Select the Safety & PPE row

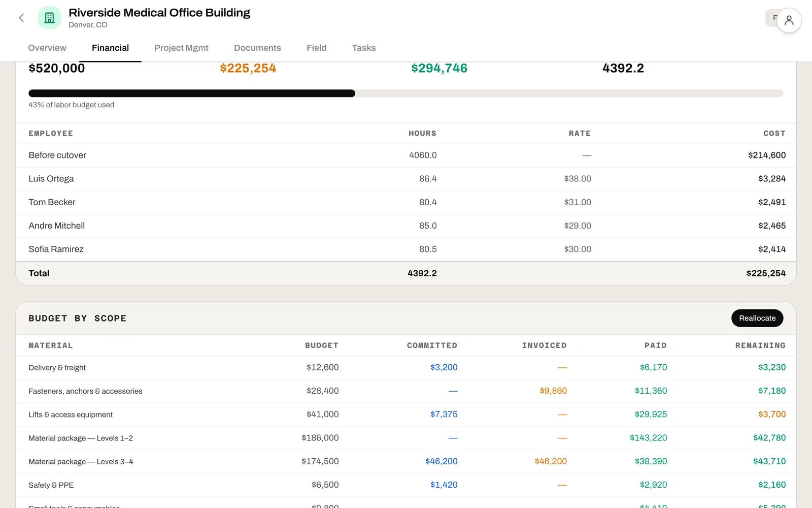pyautogui.click(x=406, y=485)
